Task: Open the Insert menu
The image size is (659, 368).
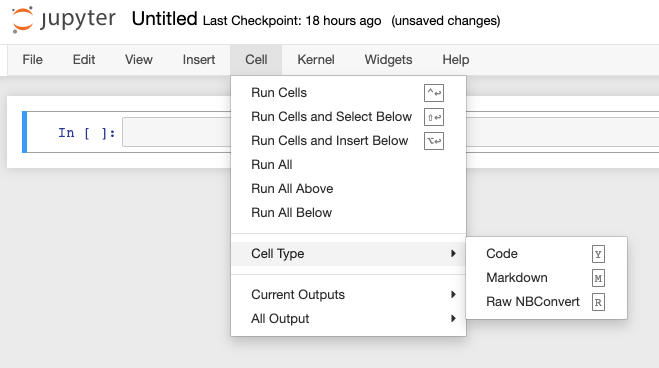Action: click(x=199, y=60)
